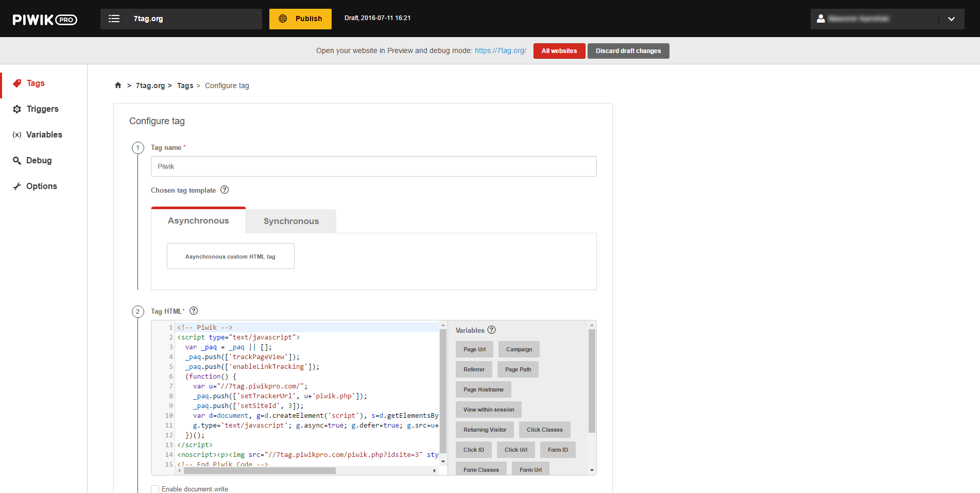The image size is (980, 493).
Task: Click the Piwik Pro logo
Action: click(x=45, y=19)
